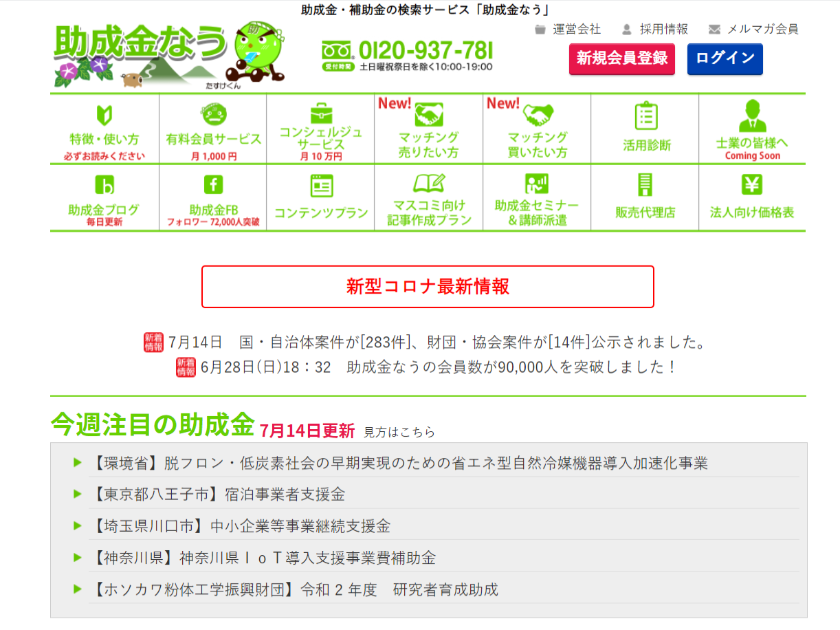Click the folder icon beside 運営会社
This screenshot has width=840, height=630.
(x=540, y=30)
